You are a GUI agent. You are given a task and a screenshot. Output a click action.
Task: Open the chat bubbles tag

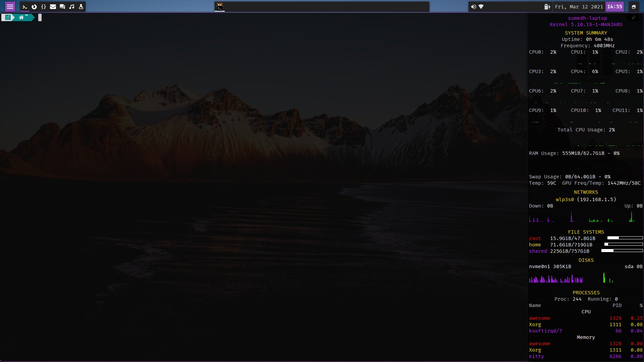coord(62,7)
